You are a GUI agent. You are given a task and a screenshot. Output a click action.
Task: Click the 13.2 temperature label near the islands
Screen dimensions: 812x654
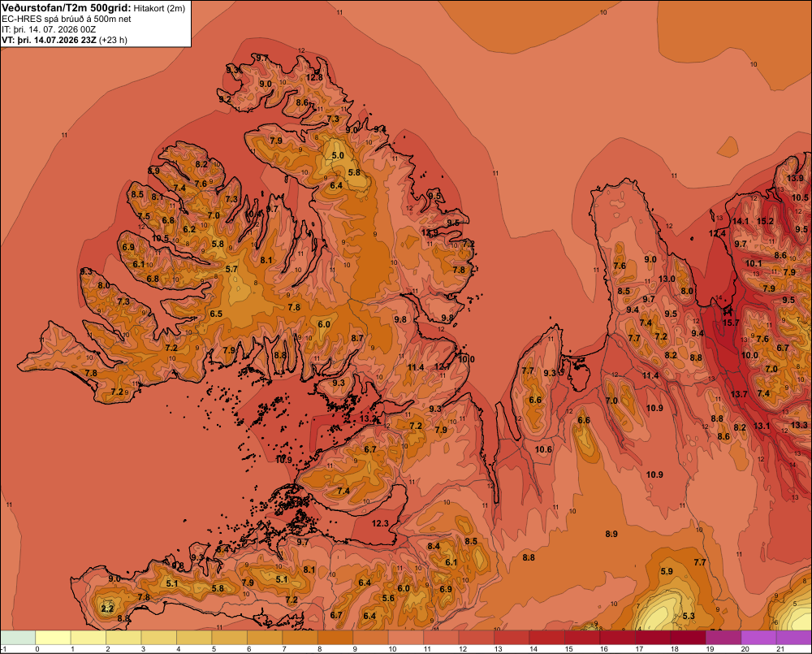(x=368, y=418)
